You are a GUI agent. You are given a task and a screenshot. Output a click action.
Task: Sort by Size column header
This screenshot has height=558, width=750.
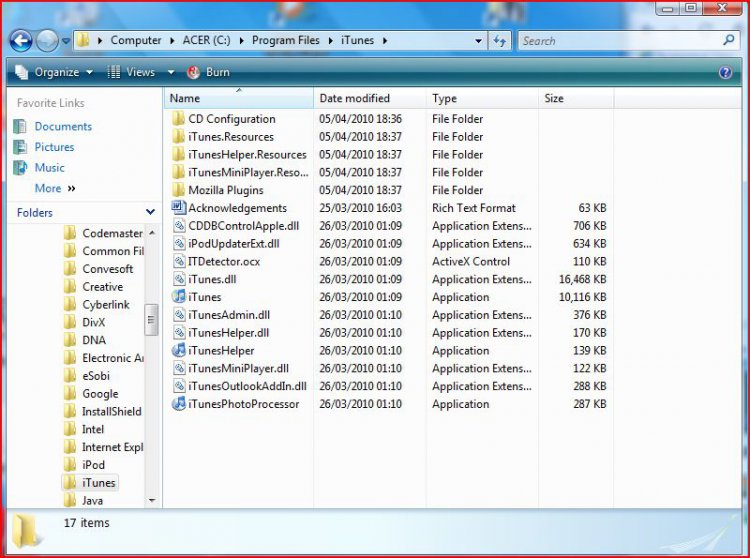coord(576,98)
